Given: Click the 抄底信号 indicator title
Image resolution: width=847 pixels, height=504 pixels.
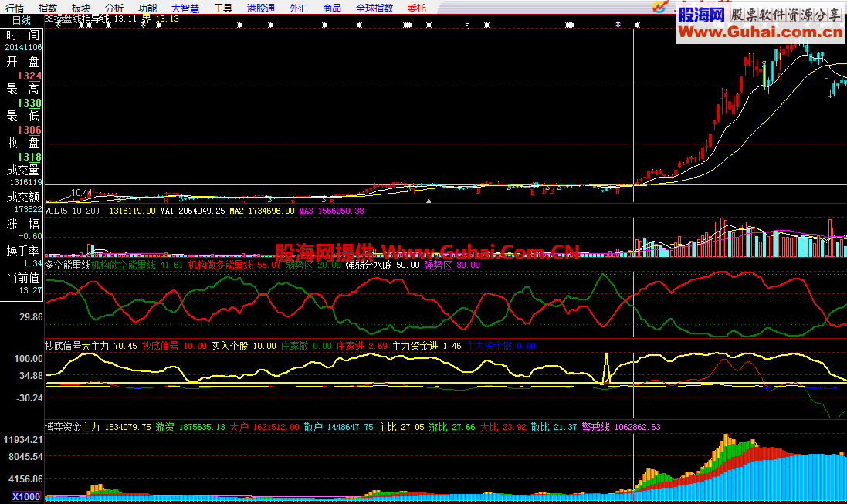Looking at the screenshot, I should (x=63, y=347).
